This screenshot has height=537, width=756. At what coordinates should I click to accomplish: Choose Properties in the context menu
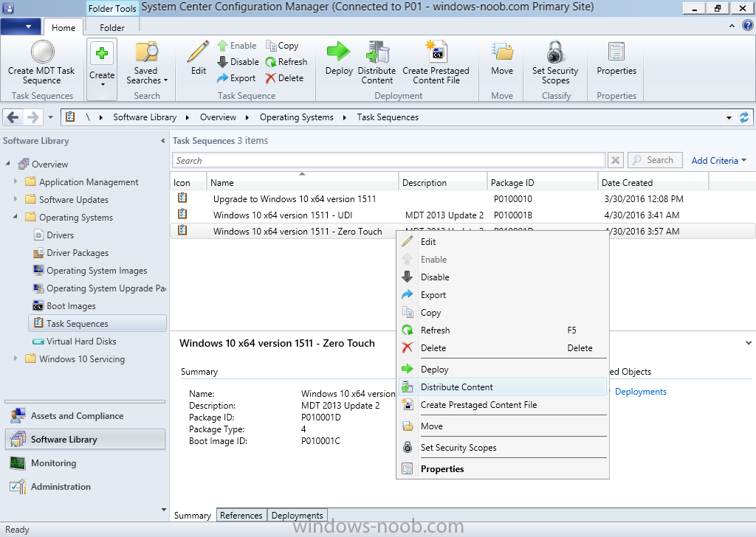pyautogui.click(x=502, y=468)
